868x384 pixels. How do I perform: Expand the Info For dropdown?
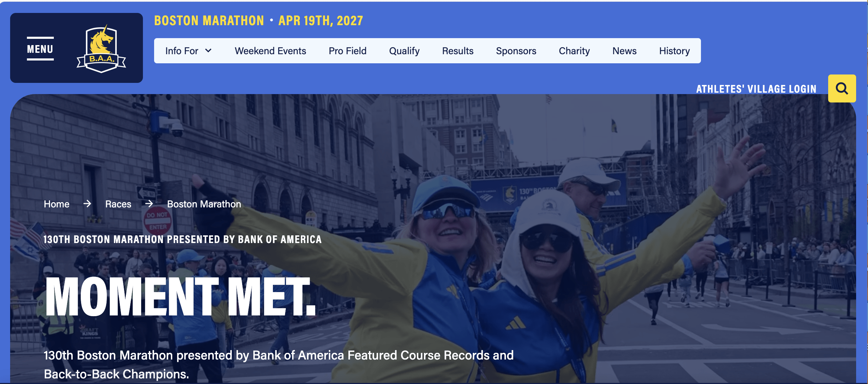(x=188, y=51)
